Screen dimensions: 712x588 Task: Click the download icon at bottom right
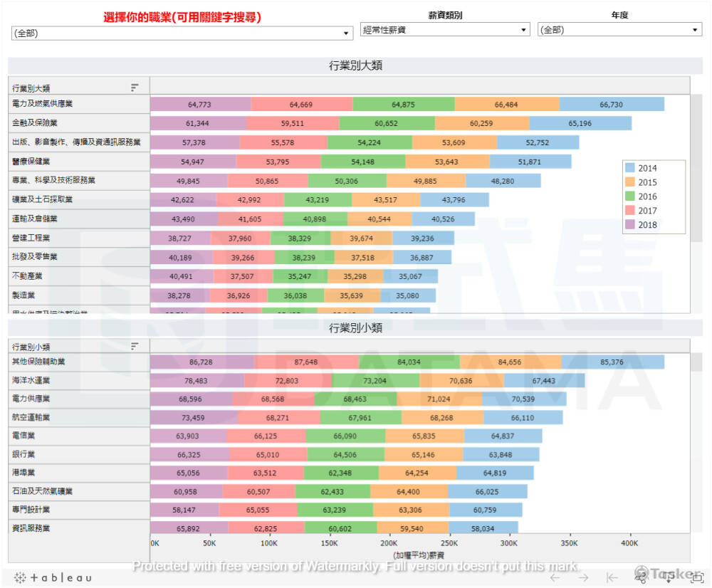point(667,578)
